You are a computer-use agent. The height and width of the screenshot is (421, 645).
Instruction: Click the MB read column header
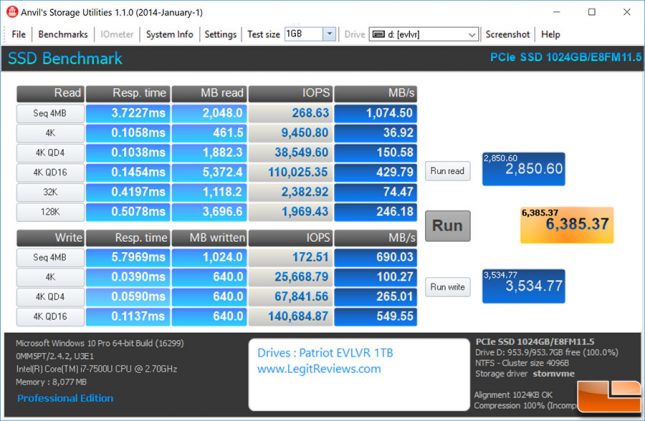click(x=209, y=93)
